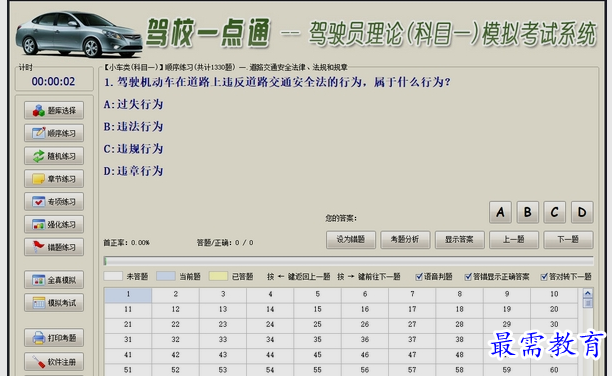This screenshot has width=612, height=376.
Task: Jump to question 56 in grid
Action: [x=365, y=370]
